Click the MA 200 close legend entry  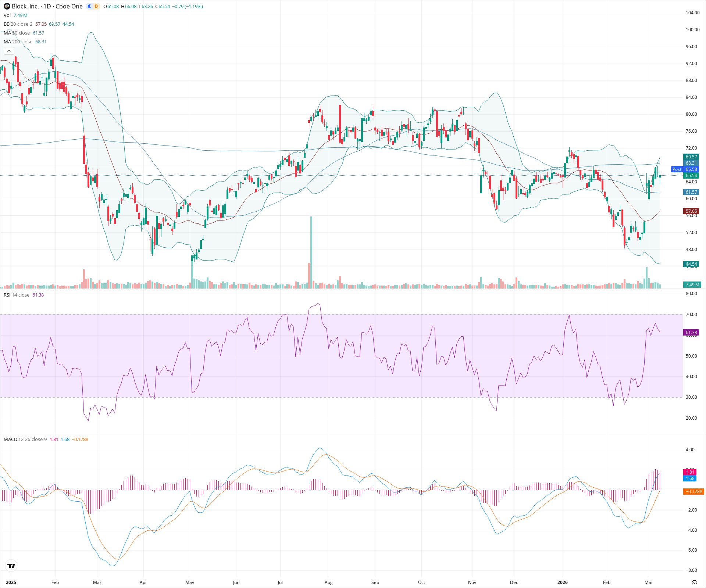pyautogui.click(x=18, y=42)
